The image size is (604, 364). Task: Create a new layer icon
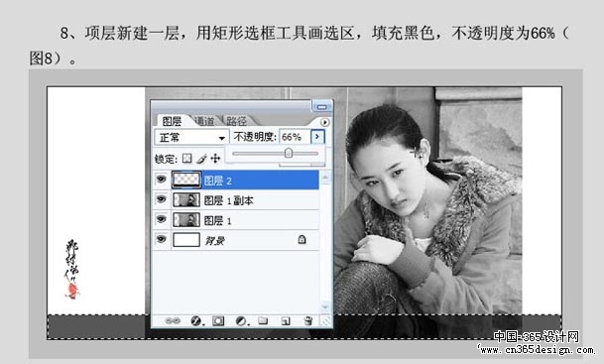pos(286,321)
